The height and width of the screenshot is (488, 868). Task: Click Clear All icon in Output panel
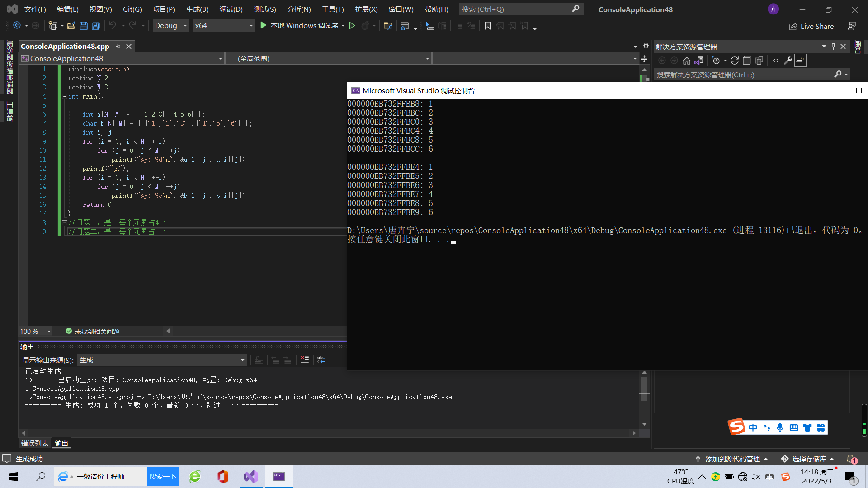[305, 360]
